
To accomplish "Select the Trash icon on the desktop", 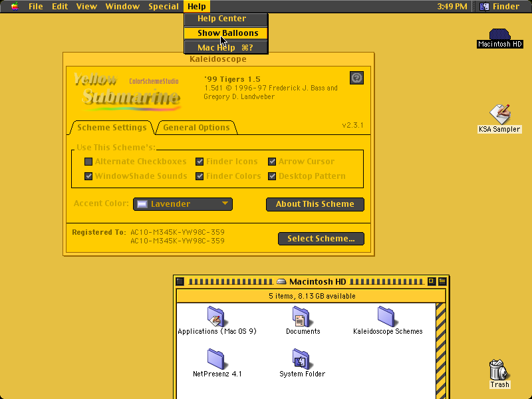I will pos(499,370).
